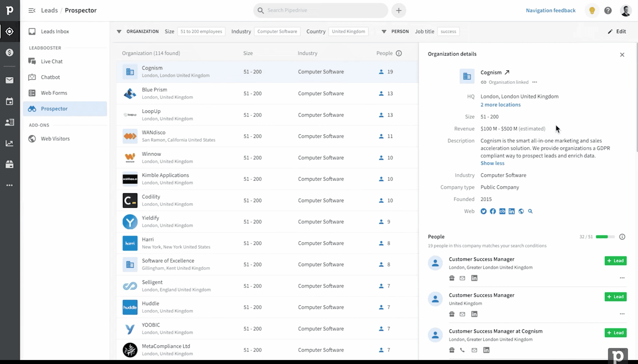Select the MetaCompliance Ltd row
The width and height of the screenshot is (638, 364).
coord(267,350)
